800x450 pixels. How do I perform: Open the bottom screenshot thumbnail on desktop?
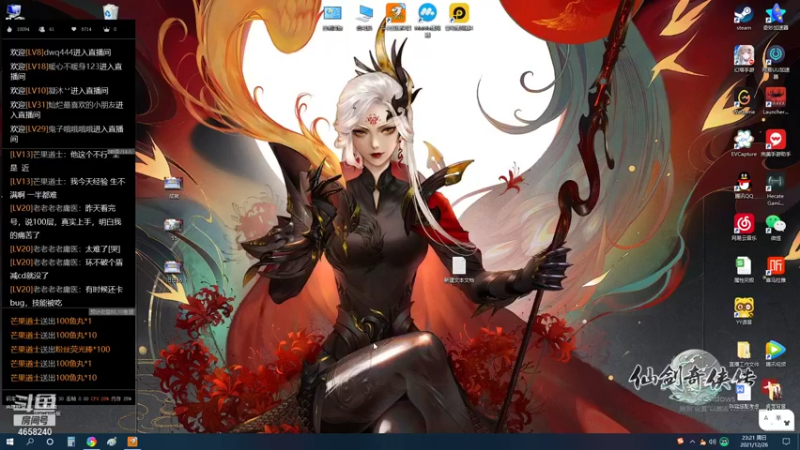tap(173, 270)
